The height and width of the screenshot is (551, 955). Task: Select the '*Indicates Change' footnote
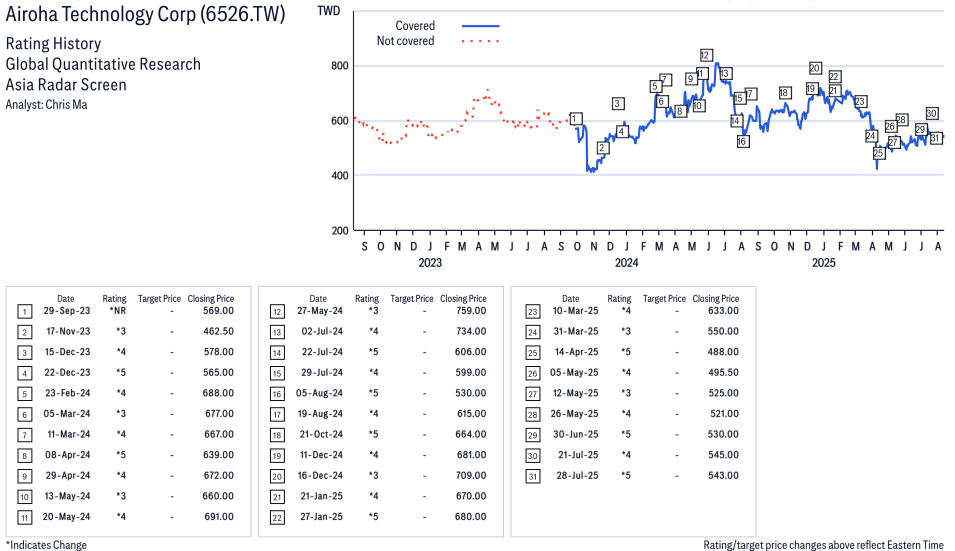pyautogui.click(x=46, y=545)
